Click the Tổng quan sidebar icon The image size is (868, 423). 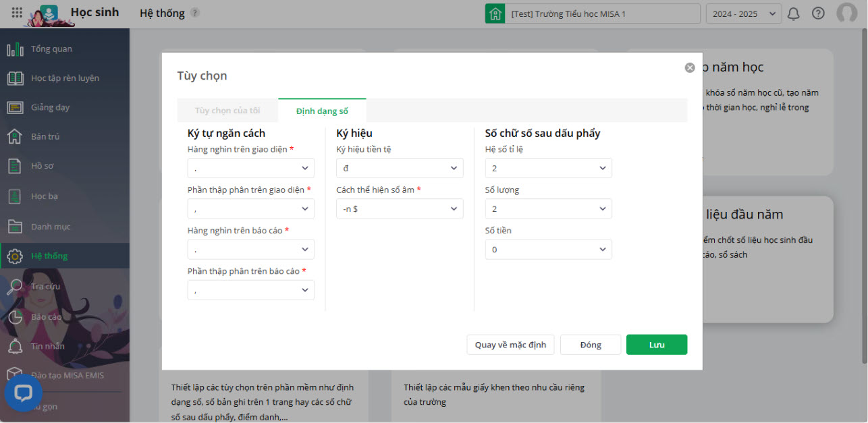pos(15,49)
